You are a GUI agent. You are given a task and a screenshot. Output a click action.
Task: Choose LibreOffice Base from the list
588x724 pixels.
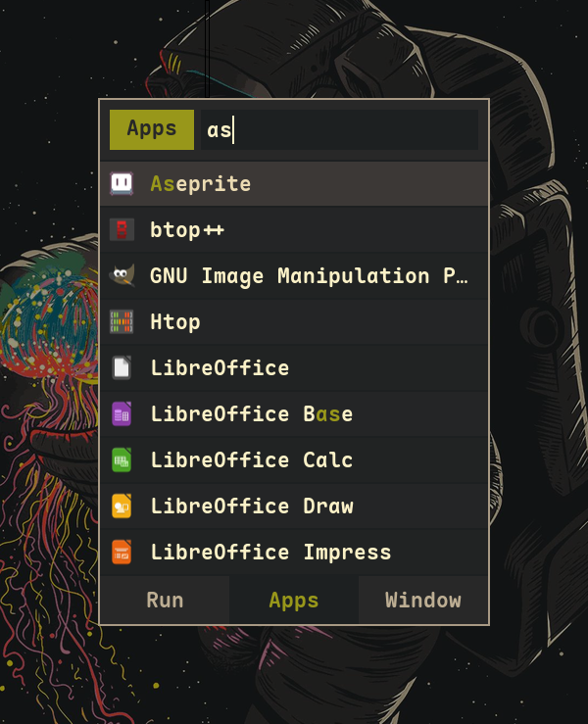click(252, 414)
